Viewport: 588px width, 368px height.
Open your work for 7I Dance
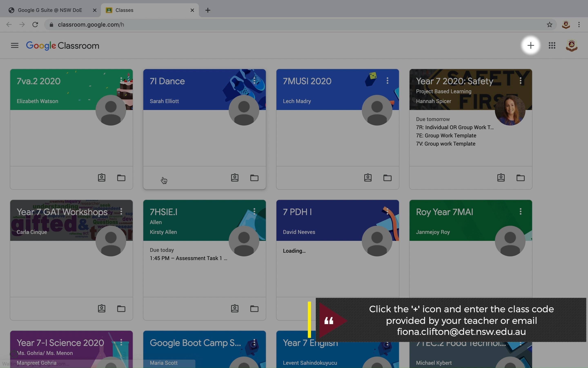235,178
